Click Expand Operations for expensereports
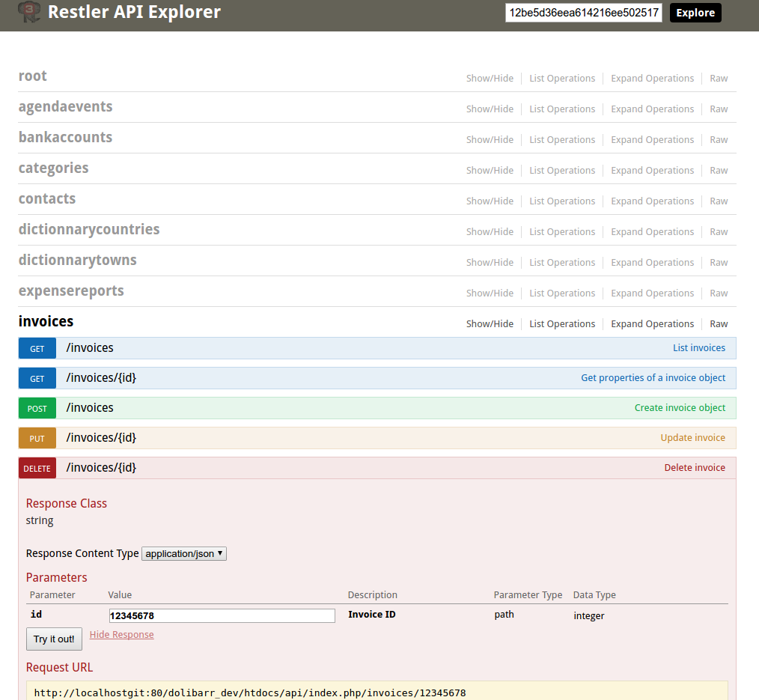759x700 pixels. tap(652, 293)
